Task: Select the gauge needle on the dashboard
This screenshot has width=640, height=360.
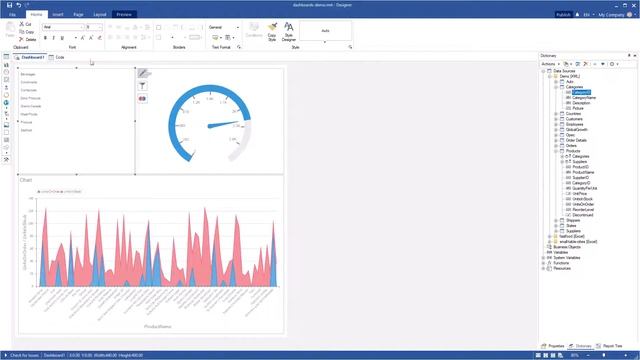Action: [223, 124]
